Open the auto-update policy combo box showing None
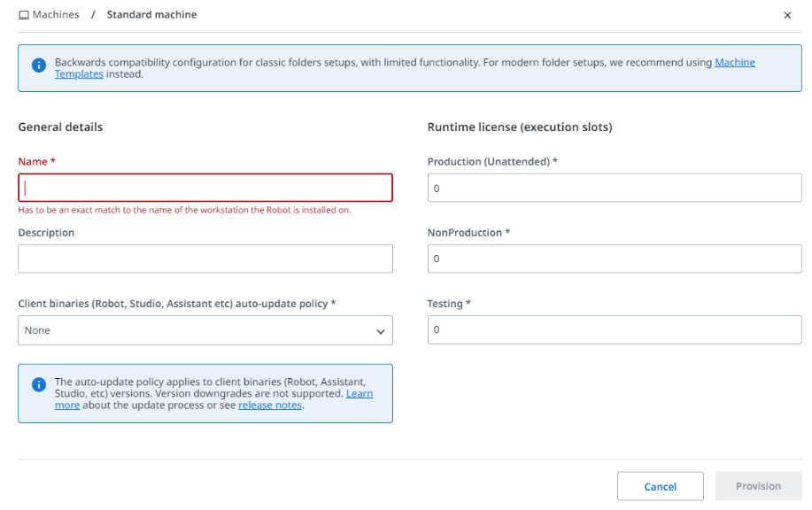 (205, 330)
